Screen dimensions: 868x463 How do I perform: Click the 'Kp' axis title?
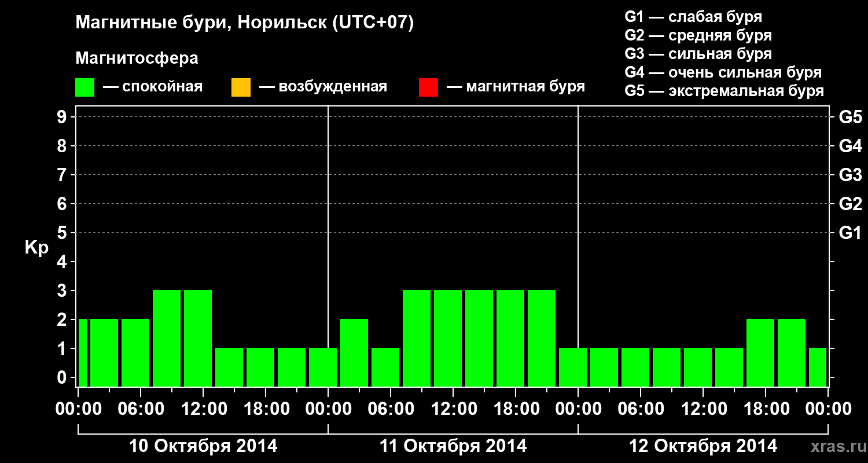(36, 248)
